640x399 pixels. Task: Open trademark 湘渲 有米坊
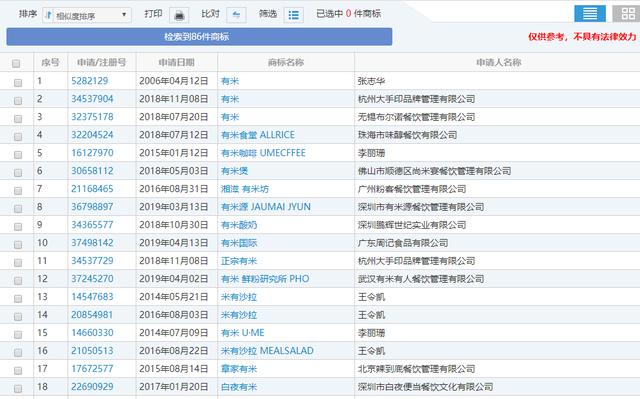click(245, 188)
